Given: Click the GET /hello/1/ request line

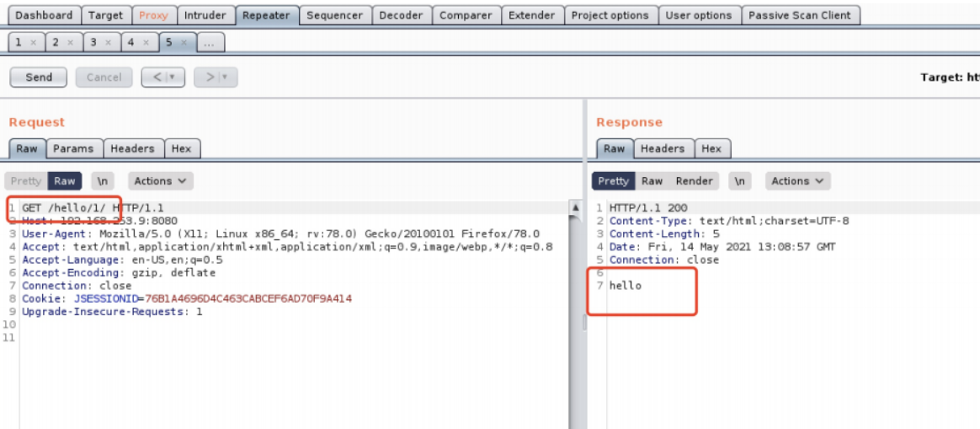Looking at the screenshot, I should pos(93,207).
